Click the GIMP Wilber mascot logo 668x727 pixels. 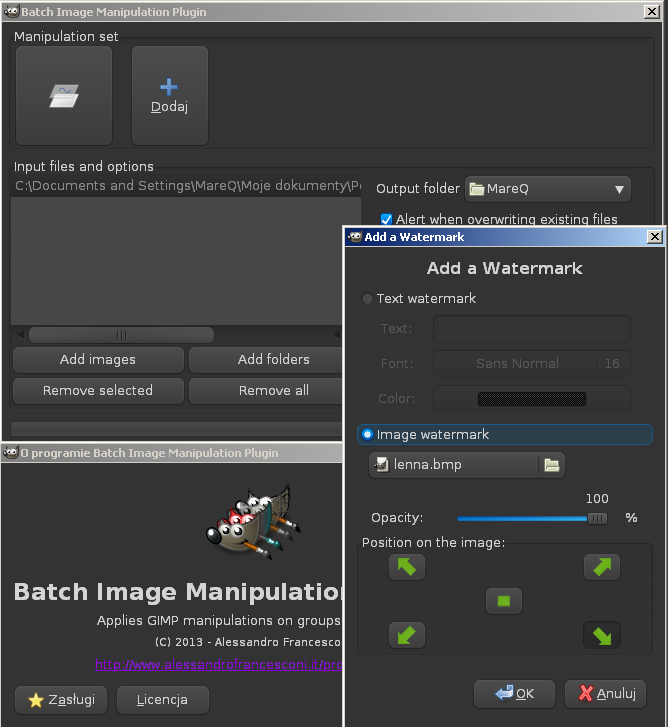254,522
